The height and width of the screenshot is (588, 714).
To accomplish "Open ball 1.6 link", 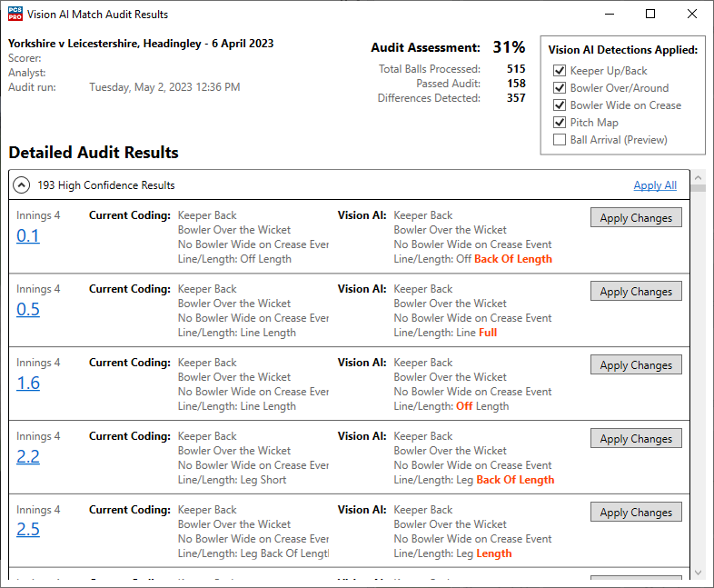I will 28,384.
